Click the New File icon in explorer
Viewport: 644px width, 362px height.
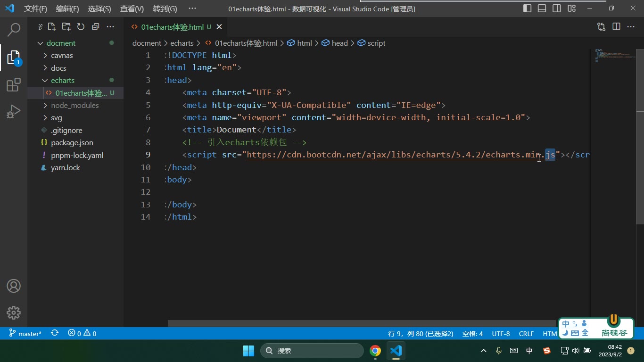[52, 27]
